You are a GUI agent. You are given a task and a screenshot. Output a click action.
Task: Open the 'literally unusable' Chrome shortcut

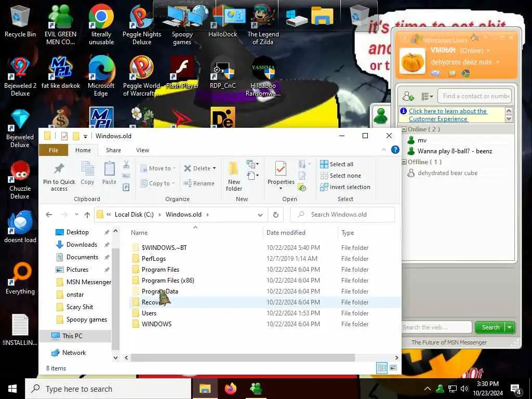coord(101,25)
